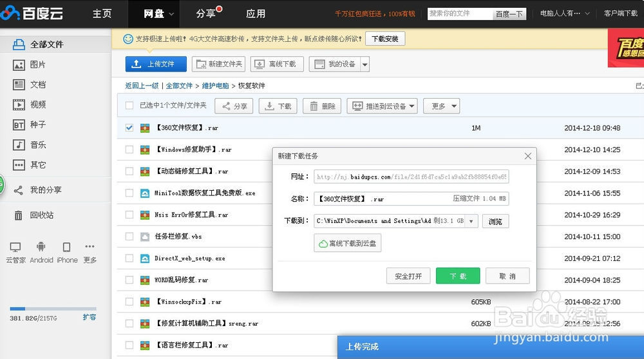This screenshot has width=644, height=359.
Task: Check the DirectX_web_setup.exe checkbox
Action: point(129,258)
